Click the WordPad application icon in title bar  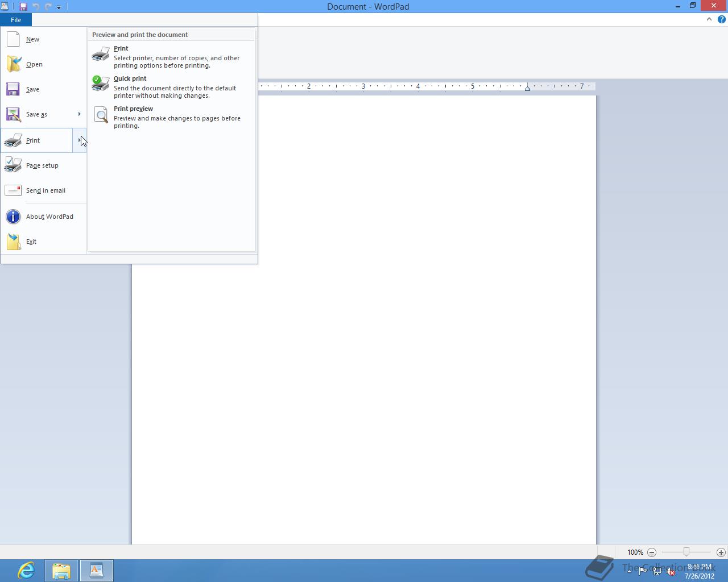pyautogui.click(x=5, y=6)
